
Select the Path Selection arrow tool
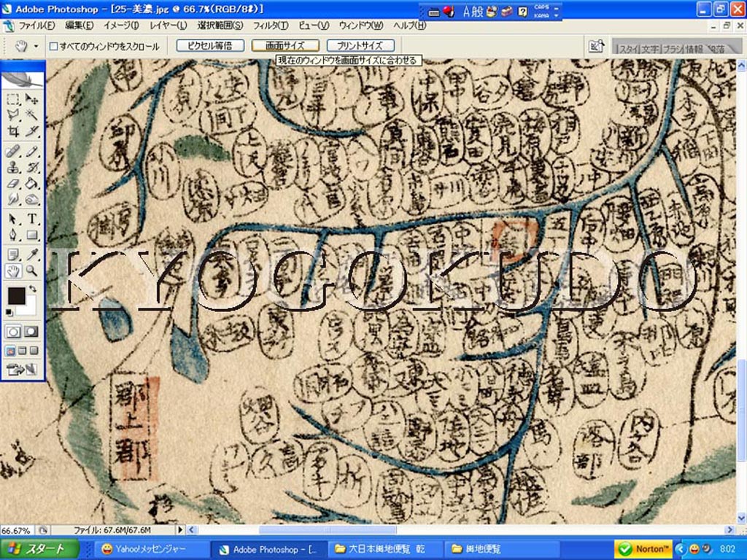pos(13,219)
